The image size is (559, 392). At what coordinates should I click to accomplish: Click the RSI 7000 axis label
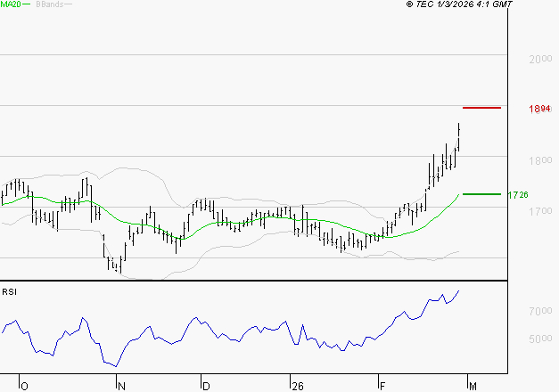(540, 312)
